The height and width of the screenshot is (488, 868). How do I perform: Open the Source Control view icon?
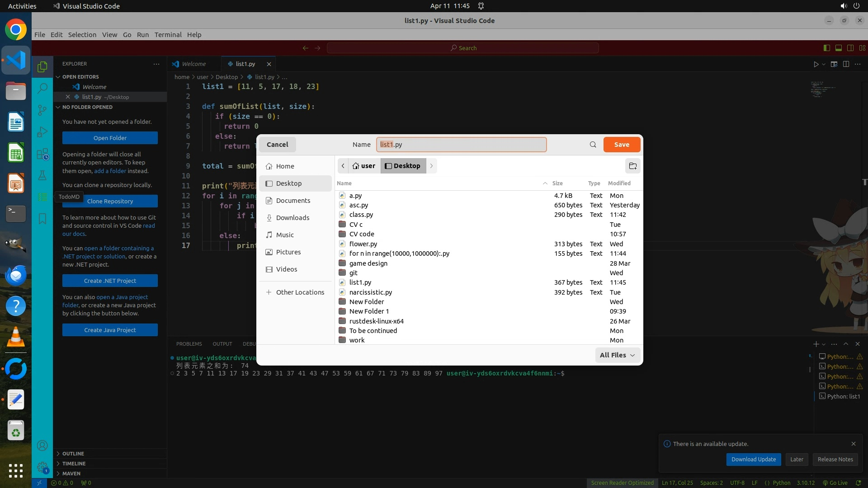(42, 110)
